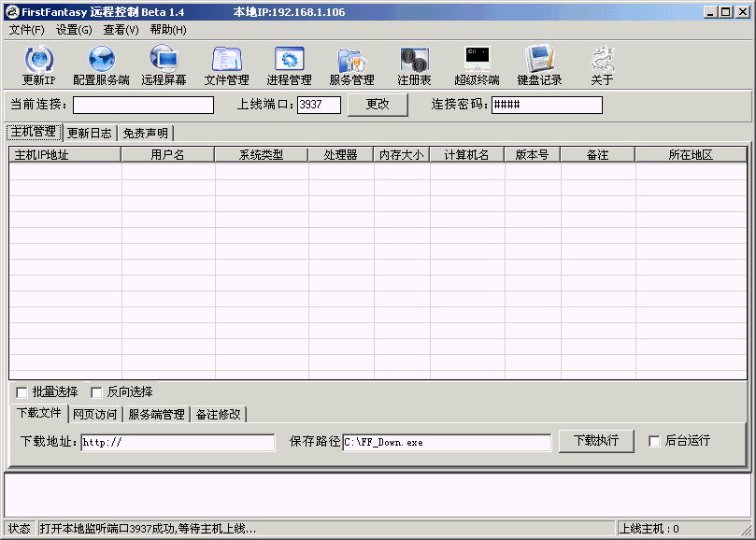Launch 进程管理 process manager
756x540 pixels.
[x=289, y=63]
